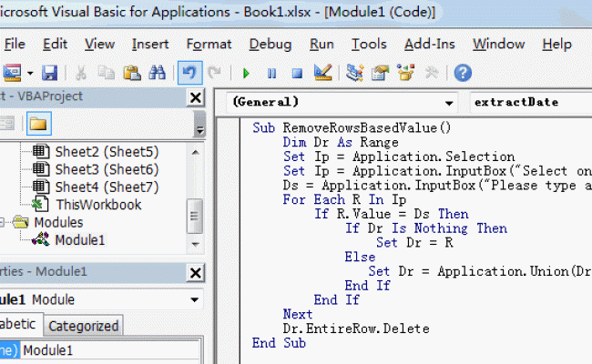Image resolution: width=592 pixels, height=364 pixels.
Task: Run the macro with green play icon
Action: (246, 73)
